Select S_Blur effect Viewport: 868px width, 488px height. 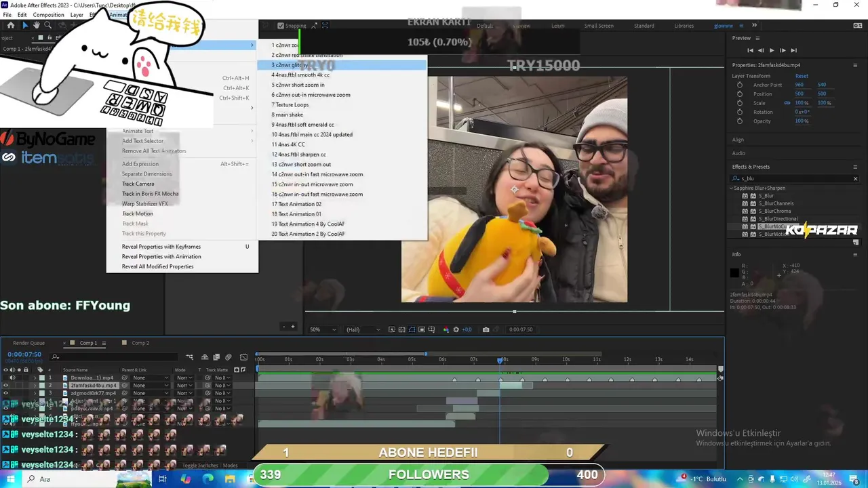tap(766, 196)
